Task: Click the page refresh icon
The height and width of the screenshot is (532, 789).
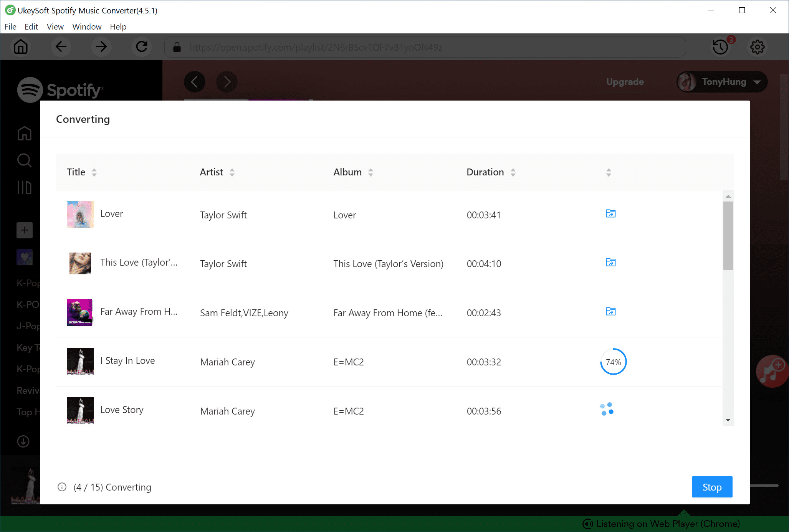Action: [141, 47]
